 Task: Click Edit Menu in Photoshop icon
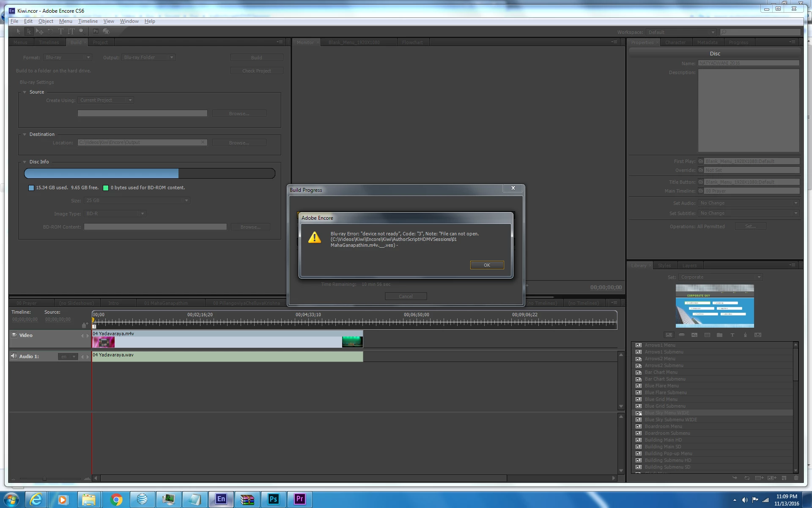click(x=96, y=31)
